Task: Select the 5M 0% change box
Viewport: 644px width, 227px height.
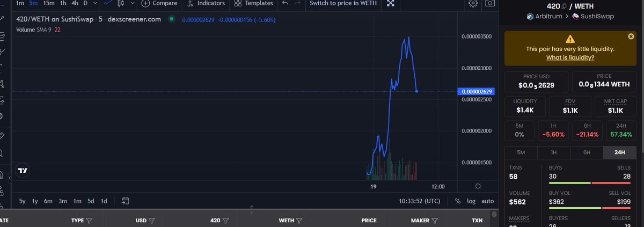Action: pyautogui.click(x=519, y=131)
